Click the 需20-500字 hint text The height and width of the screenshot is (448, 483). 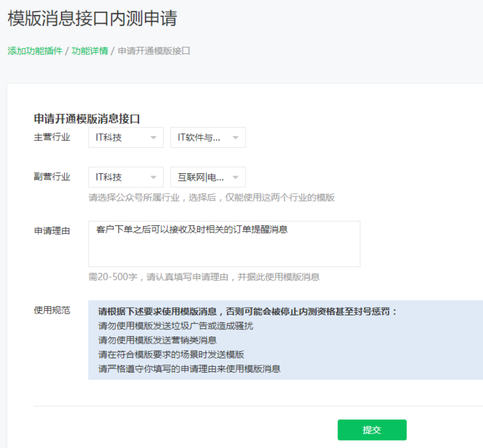click(204, 277)
